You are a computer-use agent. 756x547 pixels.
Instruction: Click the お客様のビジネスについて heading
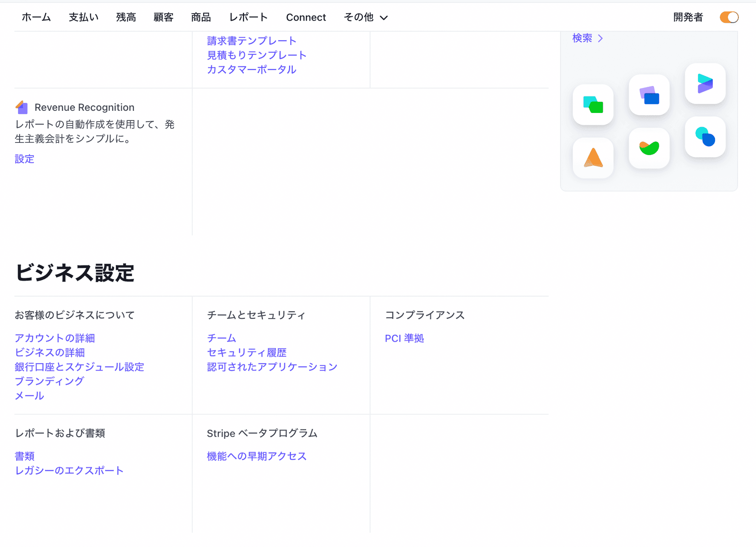(75, 315)
